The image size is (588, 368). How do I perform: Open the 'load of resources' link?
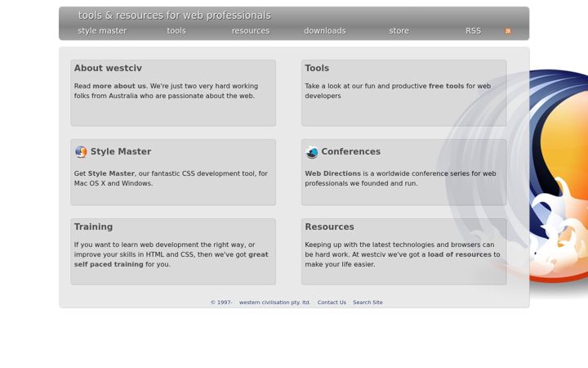pos(459,254)
